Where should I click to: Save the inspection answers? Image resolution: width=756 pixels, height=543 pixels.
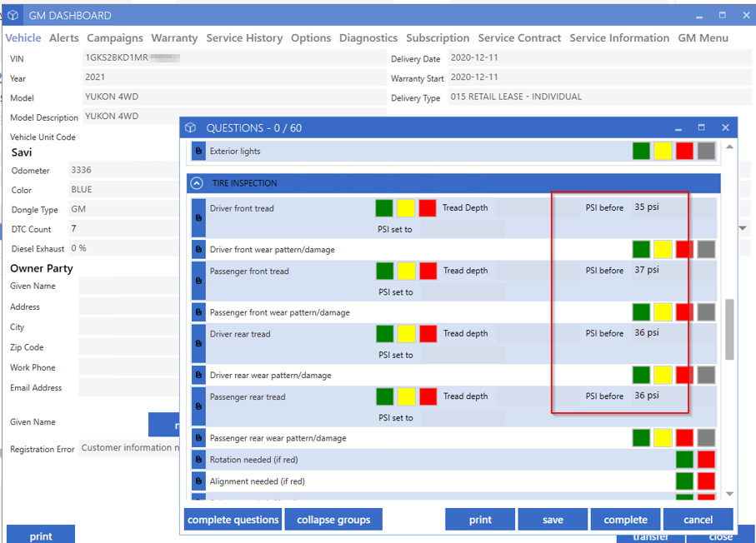[x=553, y=520]
